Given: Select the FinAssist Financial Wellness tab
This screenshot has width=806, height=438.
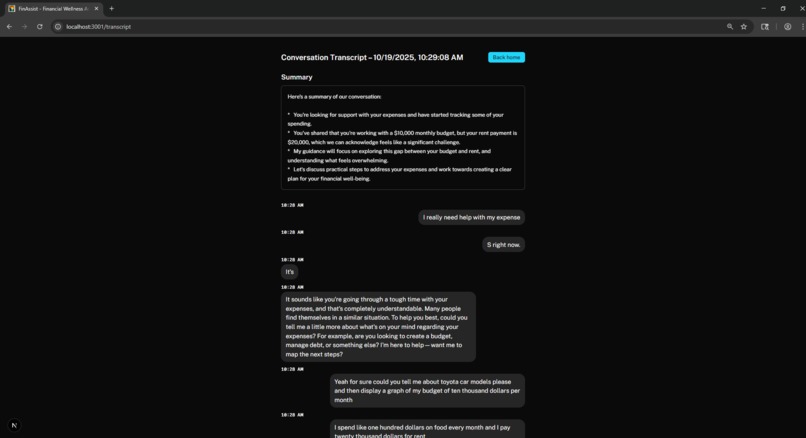Looking at the screenshot, I should coord(53,9).
